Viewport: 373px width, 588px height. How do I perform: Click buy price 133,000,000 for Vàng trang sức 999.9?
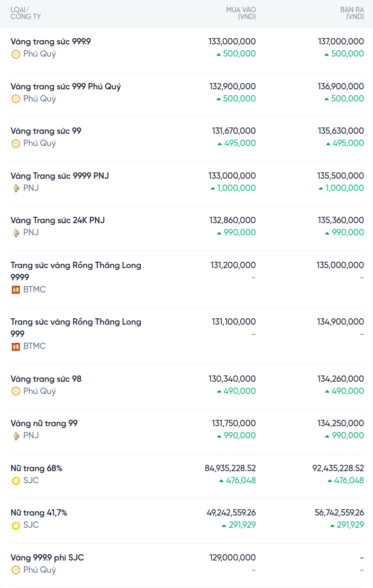(x=232, y=41)
